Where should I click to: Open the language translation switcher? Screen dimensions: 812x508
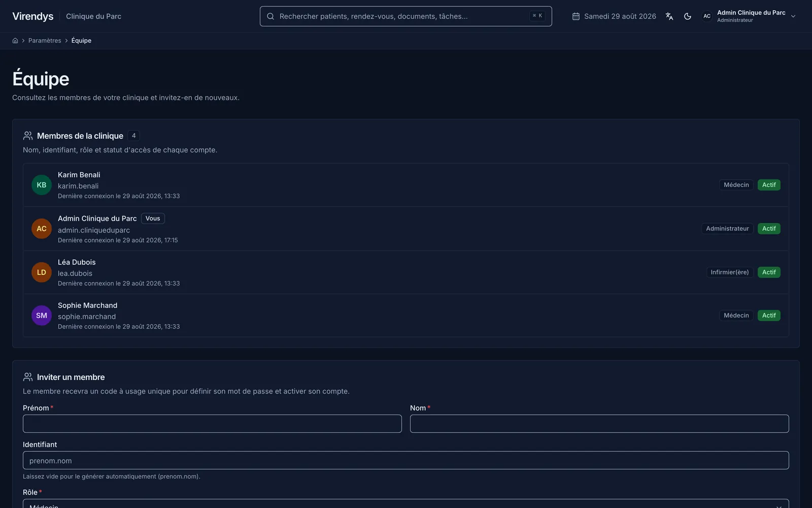pyautogui.click(x=669, y=16)
